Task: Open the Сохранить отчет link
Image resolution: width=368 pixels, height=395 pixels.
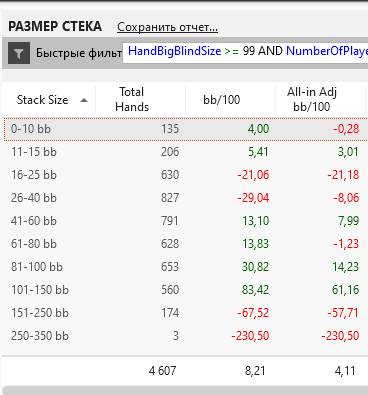Action: (167, 27)
